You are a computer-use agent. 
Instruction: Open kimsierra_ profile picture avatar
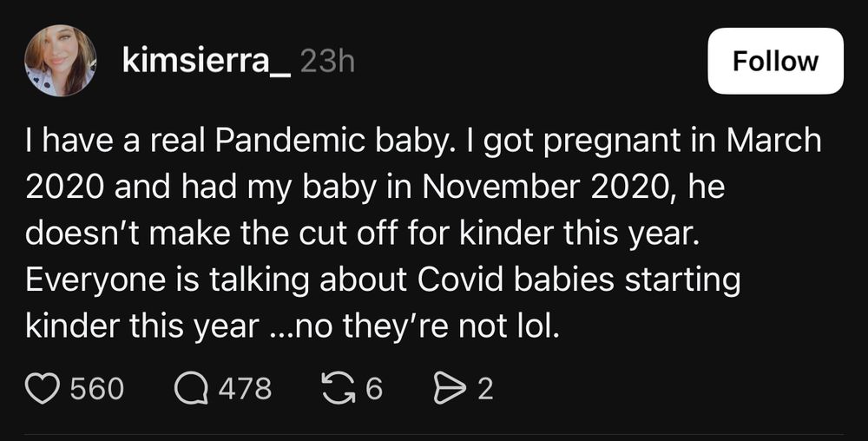[61, 61]
